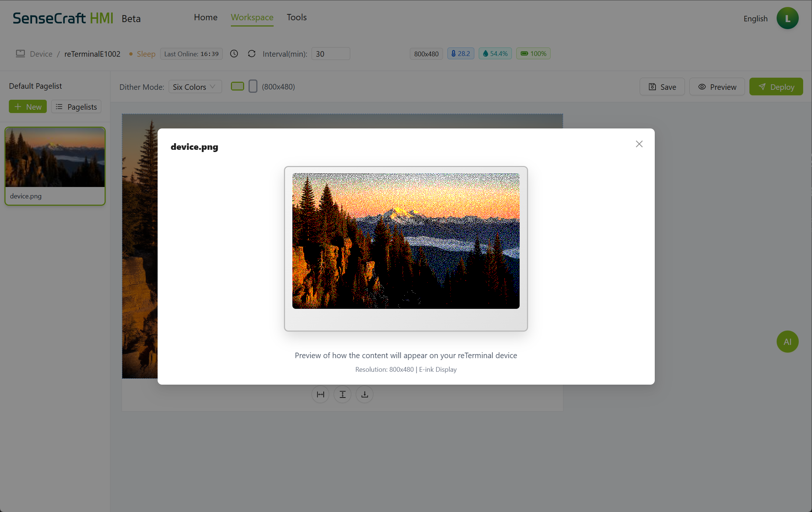Screen dimensions: 812x512
Task: Click the fit-to-width icon below canvas
Action: 320,394
